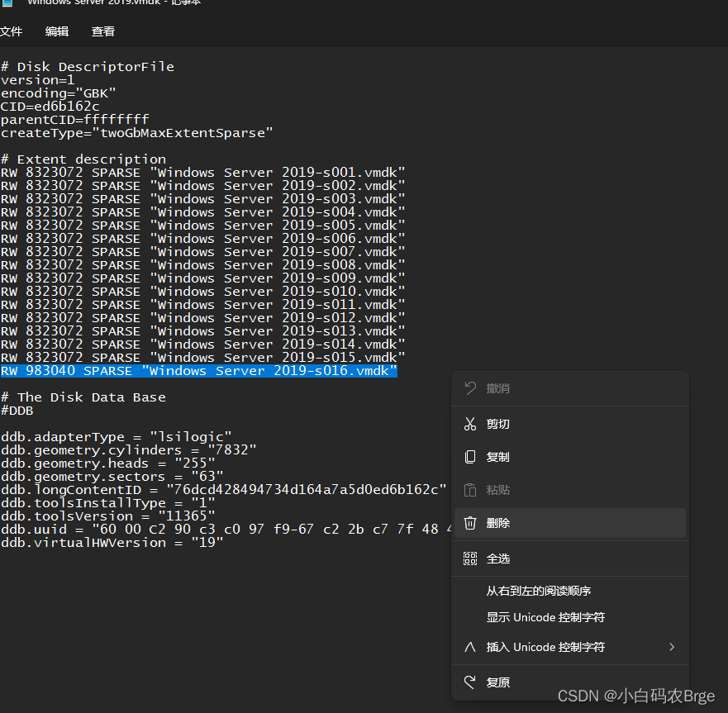The image size is (728, 713).
Task: Click the ddb.adapterType = "lsilogic" line
Action: pyautogui.click(x=116, y=437)
